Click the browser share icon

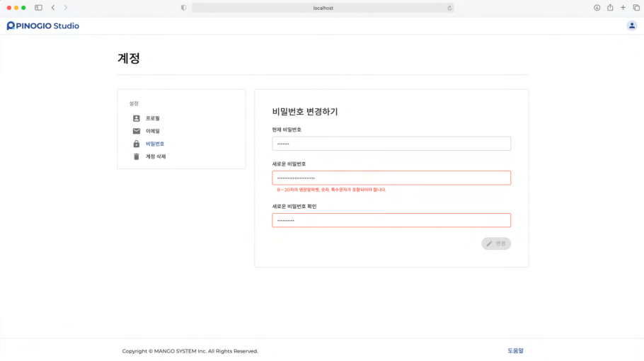[610, 8]
